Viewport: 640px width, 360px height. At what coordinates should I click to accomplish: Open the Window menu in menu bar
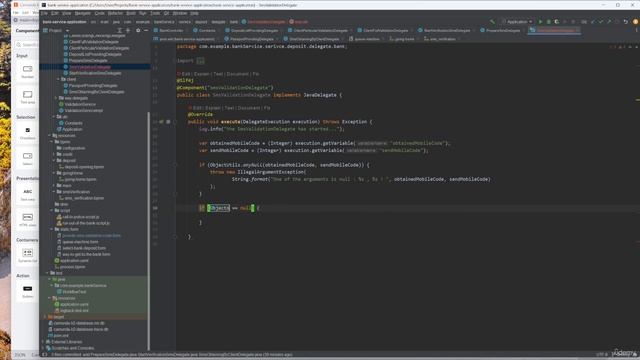coord(180,13)
